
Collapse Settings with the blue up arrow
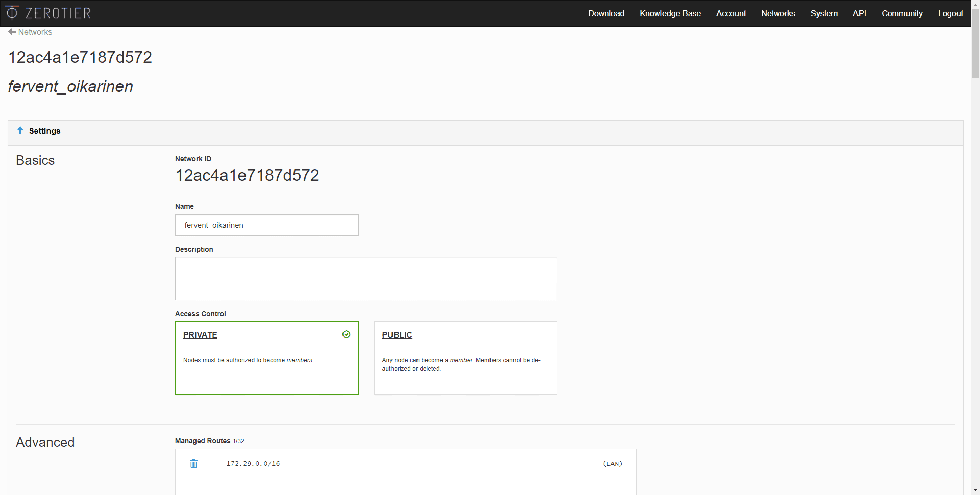20,131
